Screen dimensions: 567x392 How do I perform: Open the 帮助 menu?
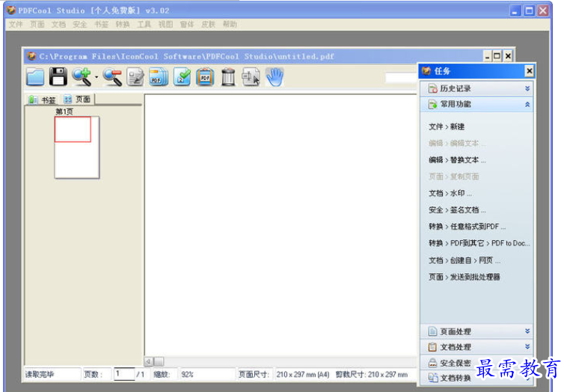[x=230, y=24]
